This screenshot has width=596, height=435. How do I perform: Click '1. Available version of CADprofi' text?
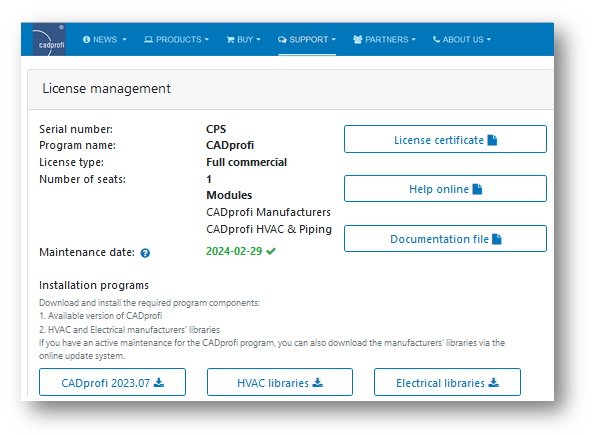(101, 316)
